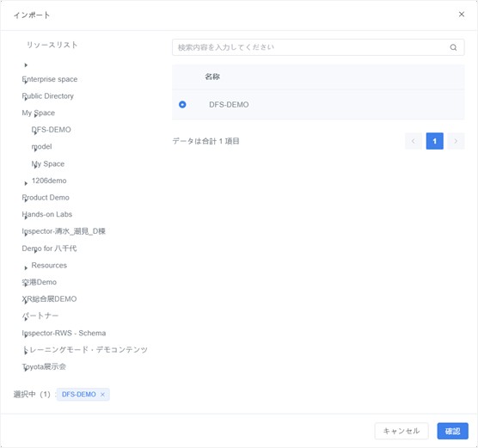Select the DFS-DEMO radio button

click(182, 105)
